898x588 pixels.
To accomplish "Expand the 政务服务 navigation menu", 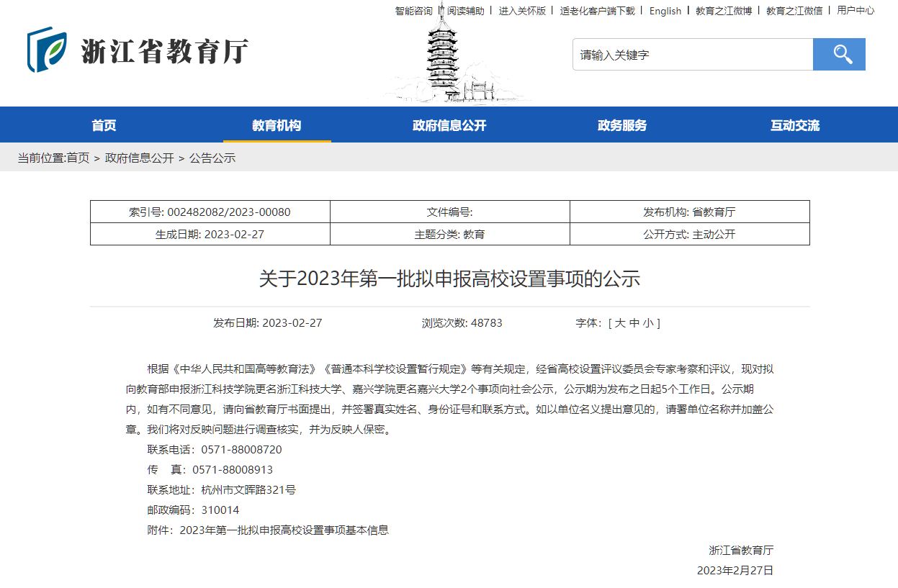I will point(621,125).
